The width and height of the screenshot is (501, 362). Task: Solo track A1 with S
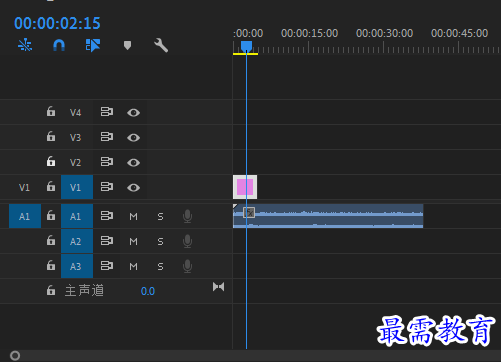click(160, 217)
